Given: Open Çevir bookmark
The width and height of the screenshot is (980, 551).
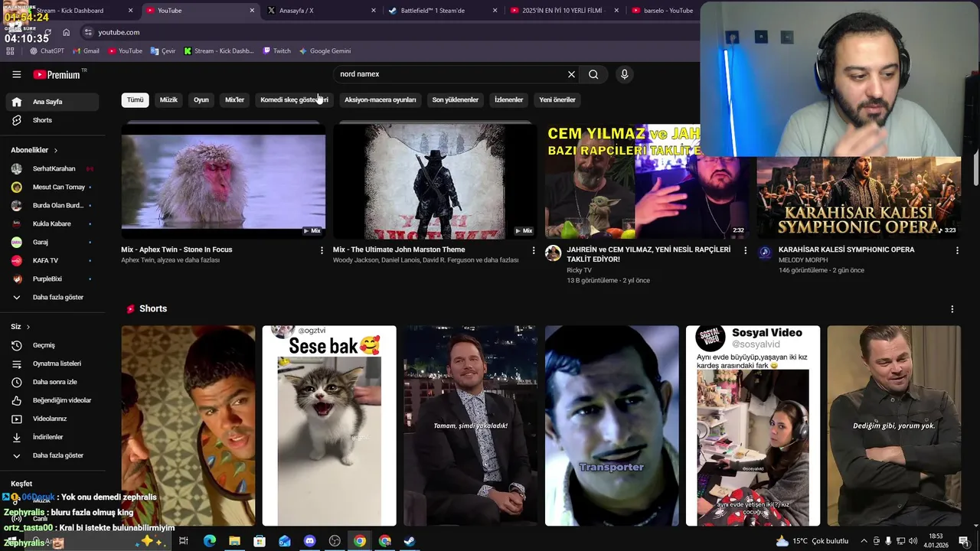Looking at the screenshot, I should click(x=163, y=51).
